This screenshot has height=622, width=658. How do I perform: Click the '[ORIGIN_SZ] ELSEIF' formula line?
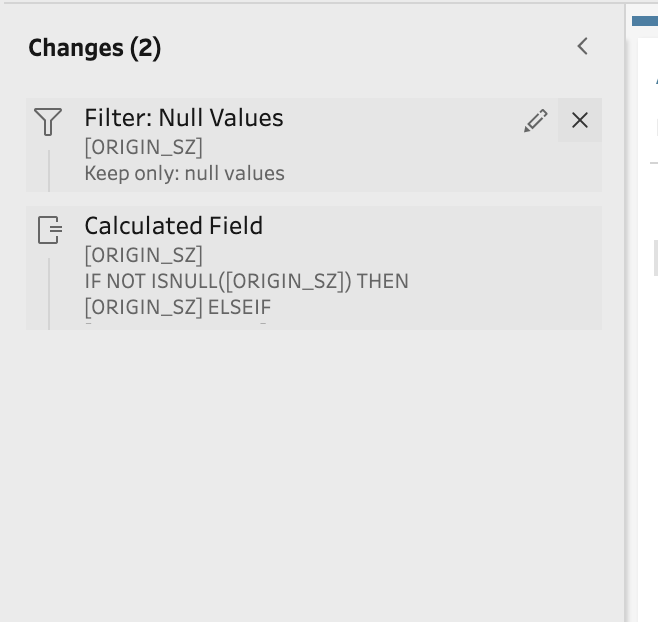[x=177, y=307]
